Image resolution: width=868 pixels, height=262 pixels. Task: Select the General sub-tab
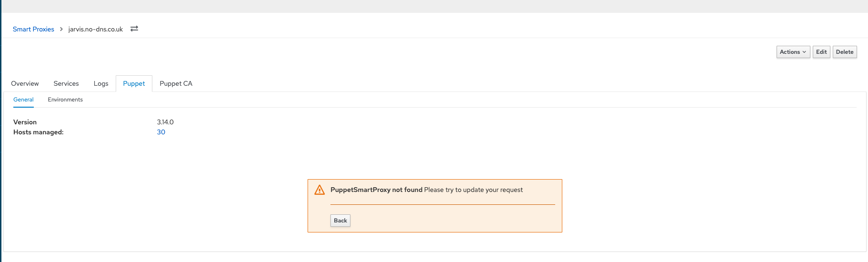[23, 100]
